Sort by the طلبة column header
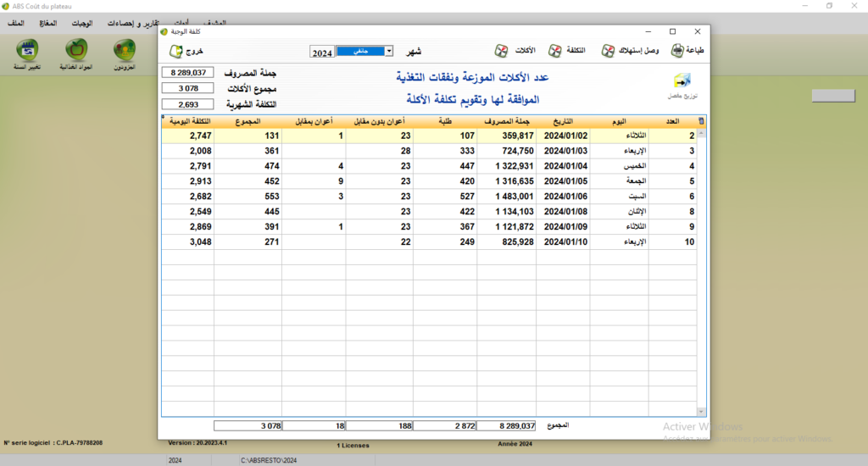The height and width of the screenshot is (466, 868). 445,120
